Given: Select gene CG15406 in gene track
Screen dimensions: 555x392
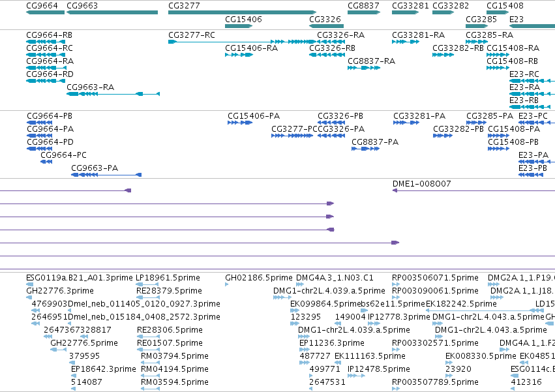Looking at the screenshot, I should click(239, 26).
